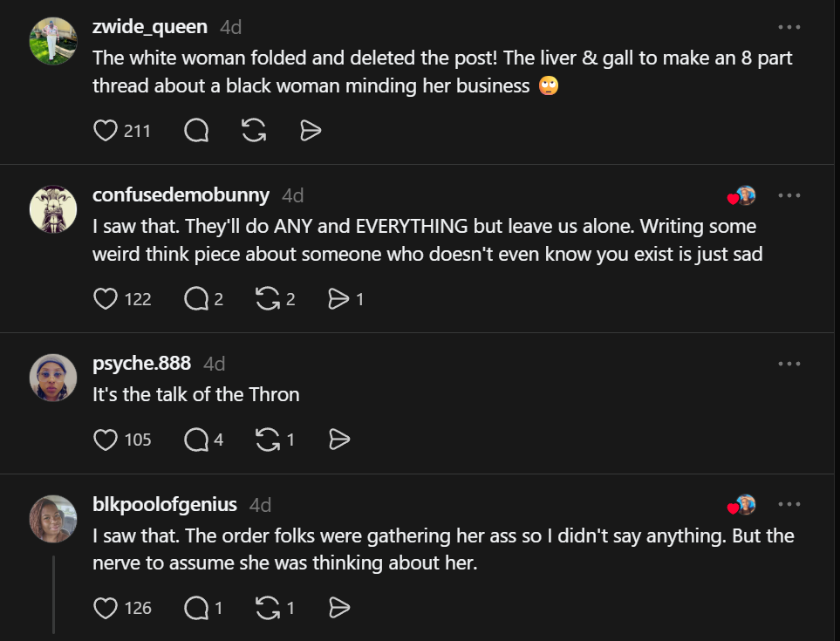Viewport: 840px width, 641px height.
Task: View confusedemobunny's profile avatar
Action: [53, 209]
